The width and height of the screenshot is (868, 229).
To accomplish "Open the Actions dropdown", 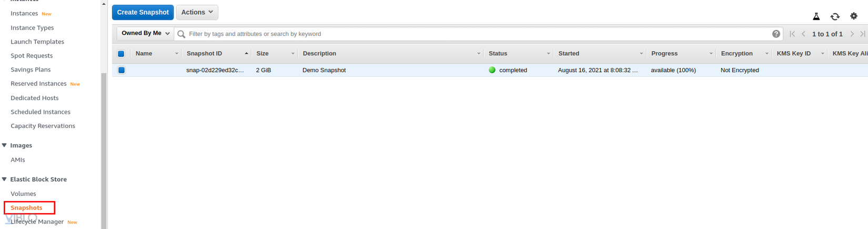I will (x=197, y=12).
